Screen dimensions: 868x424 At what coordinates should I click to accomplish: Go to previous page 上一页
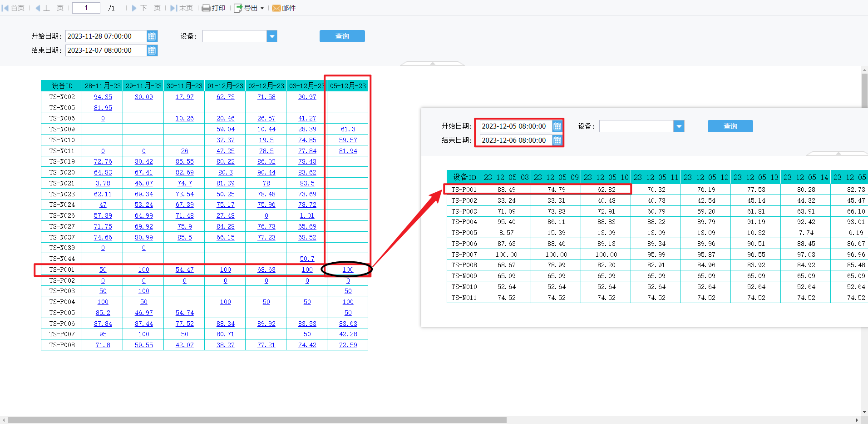(x=49, y=8)
